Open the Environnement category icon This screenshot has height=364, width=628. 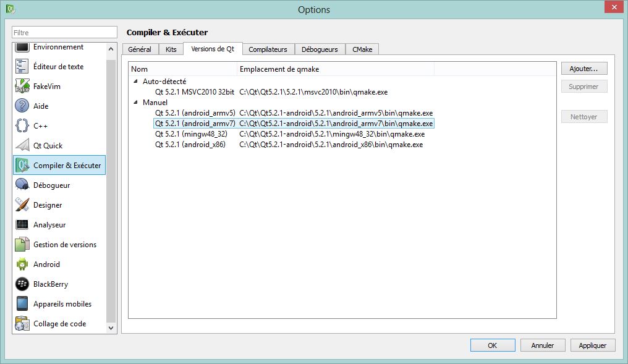click(x=22, y=48)
